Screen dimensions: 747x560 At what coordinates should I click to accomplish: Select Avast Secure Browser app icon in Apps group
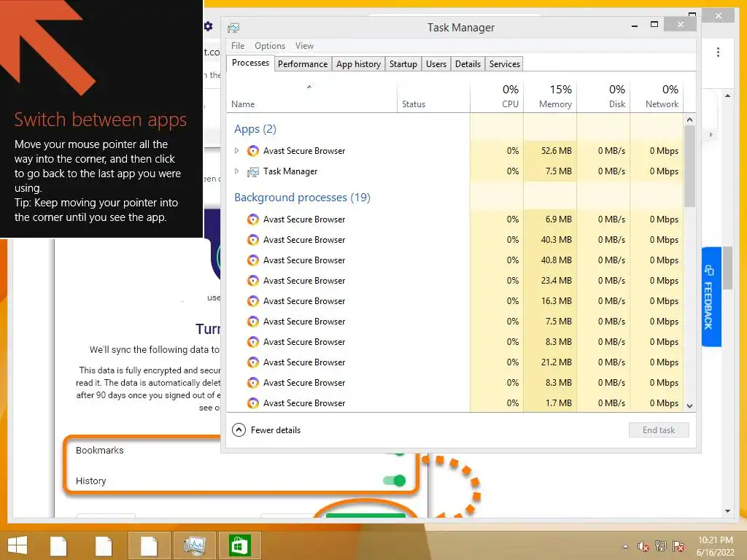253,151
